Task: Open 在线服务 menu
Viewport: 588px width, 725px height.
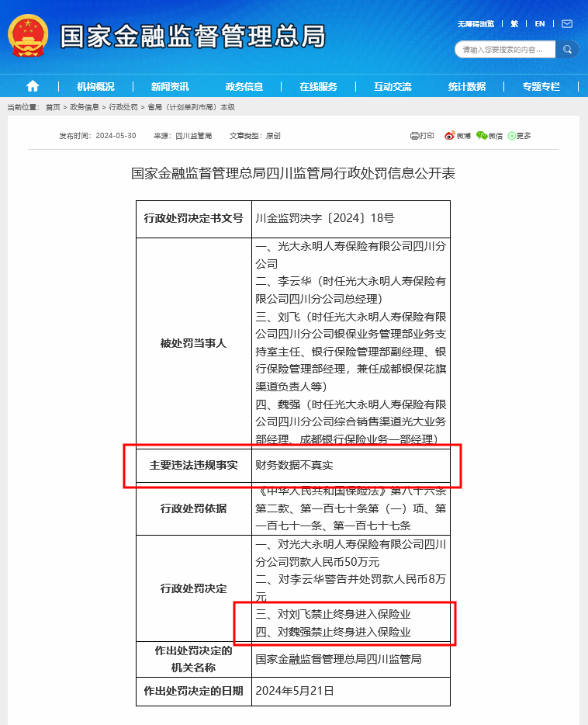Action: pos(318,86)
